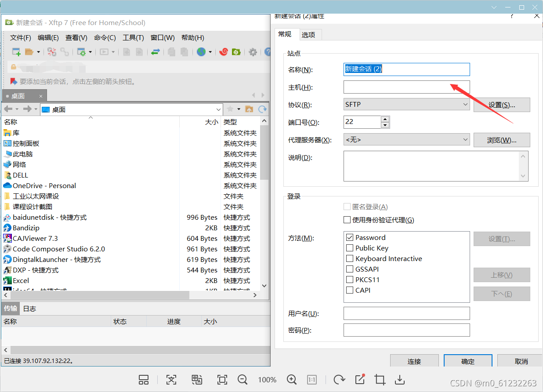The height and width of the screenshot is (392, 543).
Task: Check the GSSAPI method checkbox
Action: pos(350,269)
